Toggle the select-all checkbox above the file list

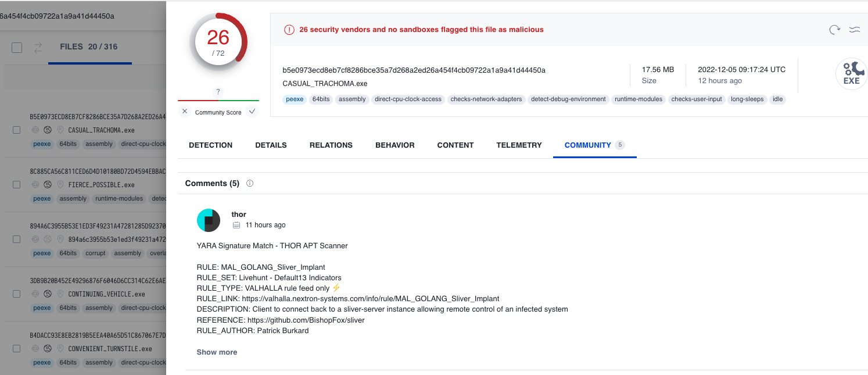point(17,47)
